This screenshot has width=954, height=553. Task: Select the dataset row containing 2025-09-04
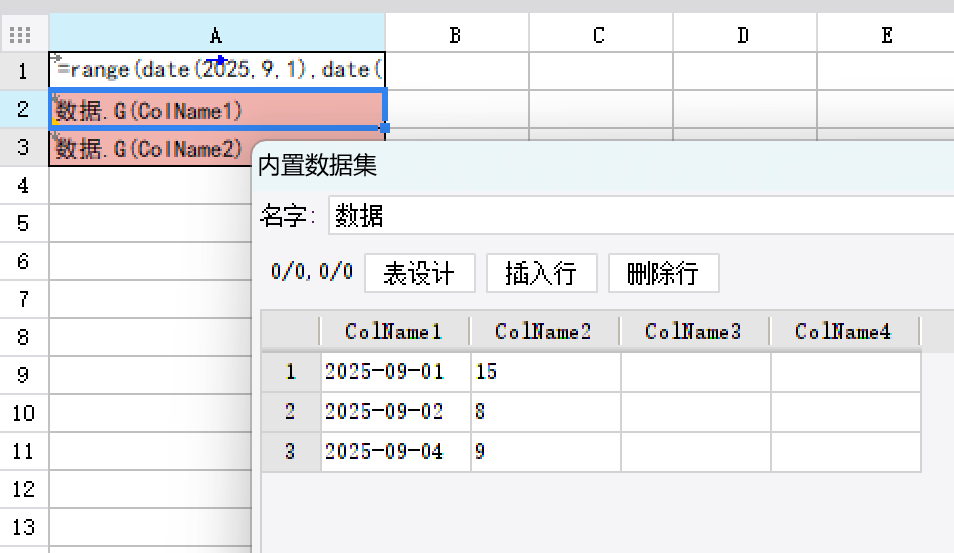pyautogui.click(x=290, y=452)
